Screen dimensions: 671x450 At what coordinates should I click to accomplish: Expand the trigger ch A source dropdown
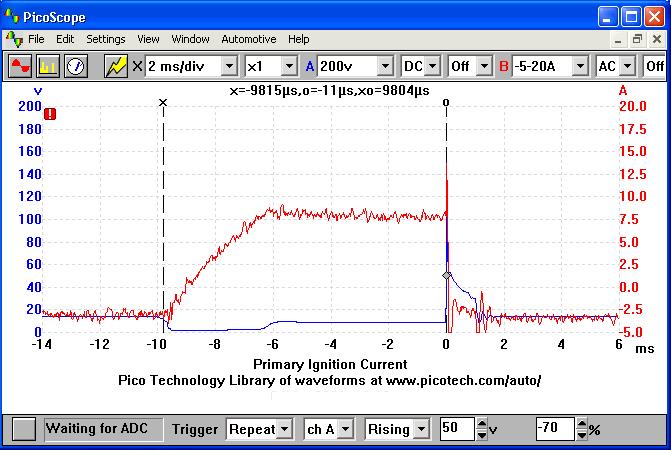pos(345,429)
